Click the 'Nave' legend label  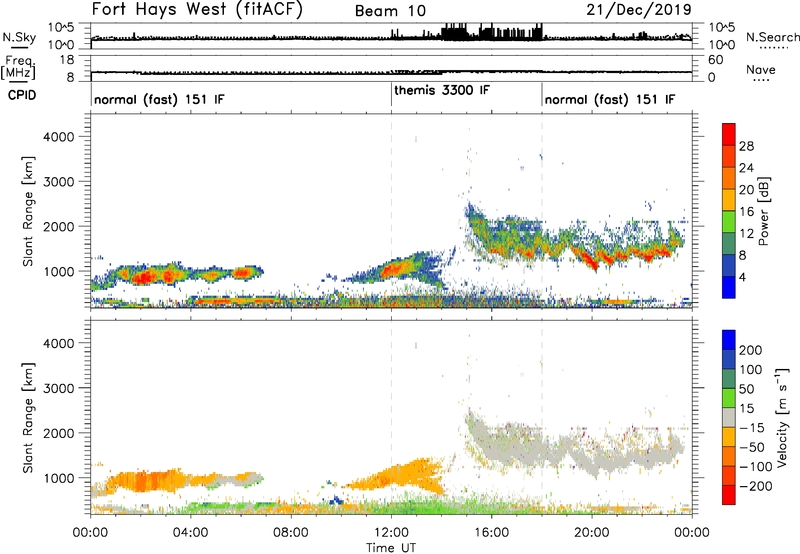click(x=761, y=70)
